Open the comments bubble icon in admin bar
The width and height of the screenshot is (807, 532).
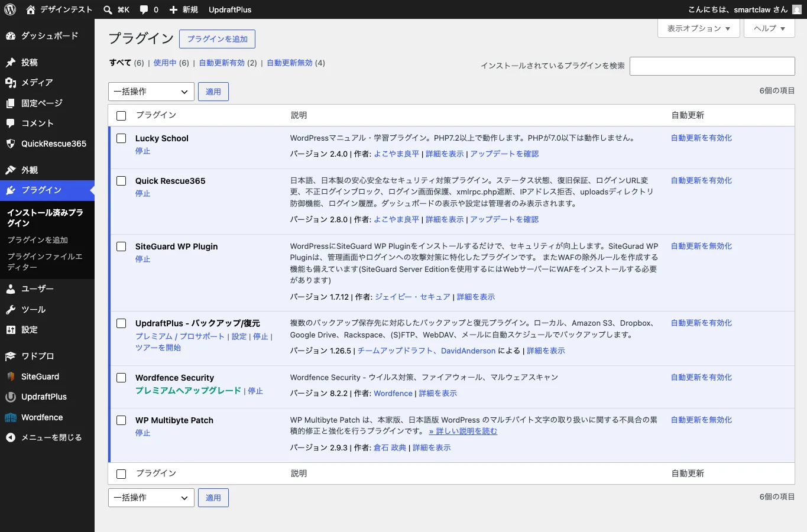click(x=144, y=9)
